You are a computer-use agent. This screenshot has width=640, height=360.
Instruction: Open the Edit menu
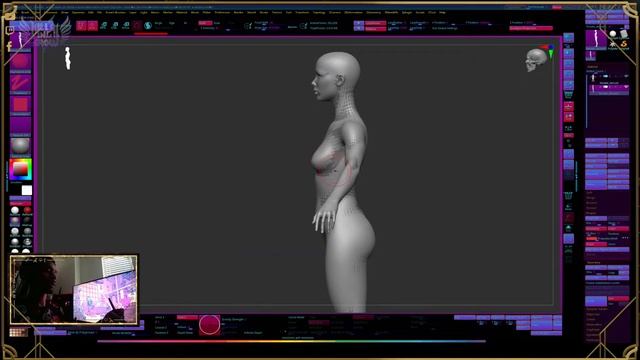[90, 13]
